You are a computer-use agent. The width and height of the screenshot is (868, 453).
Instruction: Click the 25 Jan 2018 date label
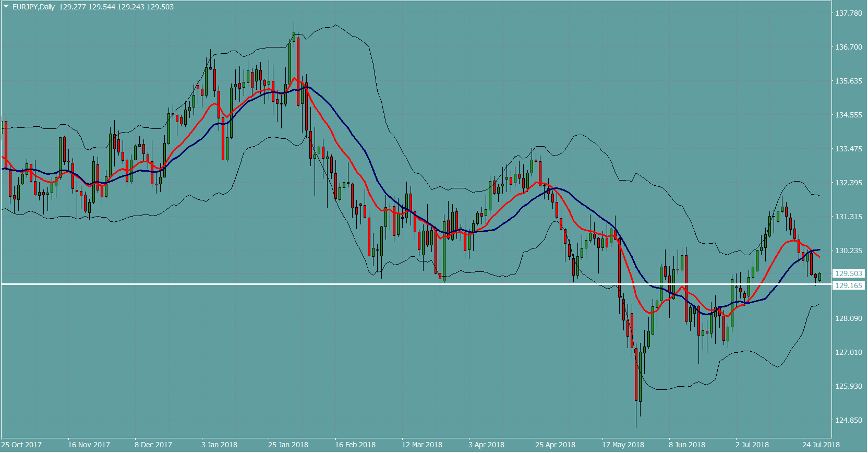click(288, 445)
